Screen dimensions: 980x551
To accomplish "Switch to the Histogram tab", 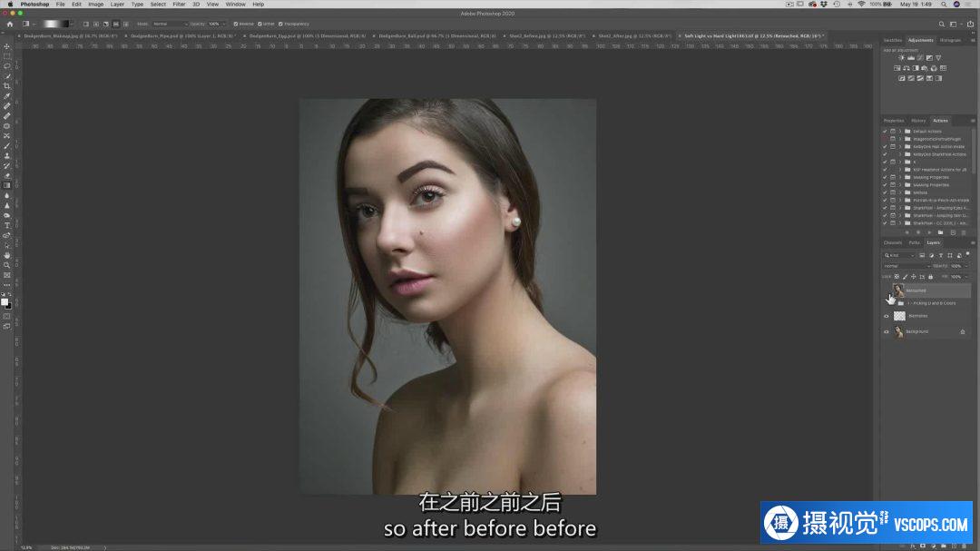I will [950, 40].
